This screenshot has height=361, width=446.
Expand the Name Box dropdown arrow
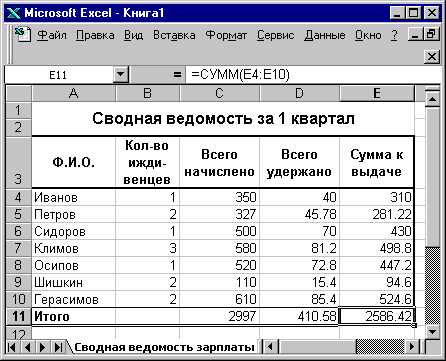[121, 75]
